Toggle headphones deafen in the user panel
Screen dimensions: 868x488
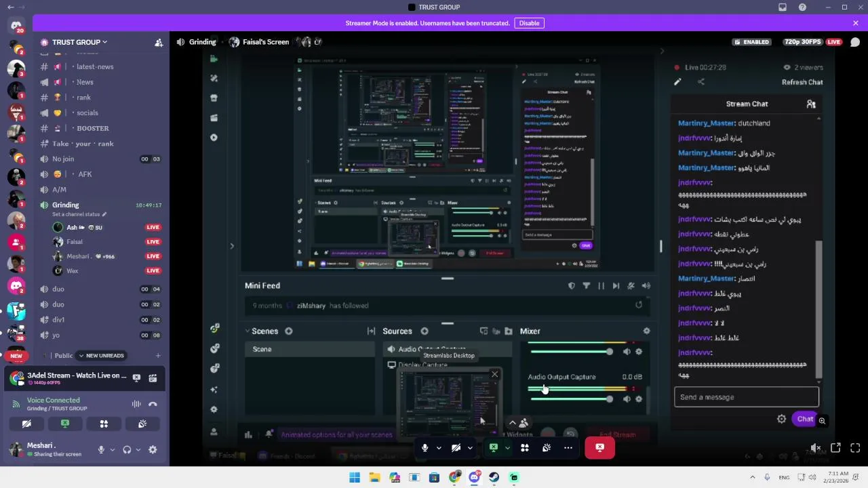(127, 449)
